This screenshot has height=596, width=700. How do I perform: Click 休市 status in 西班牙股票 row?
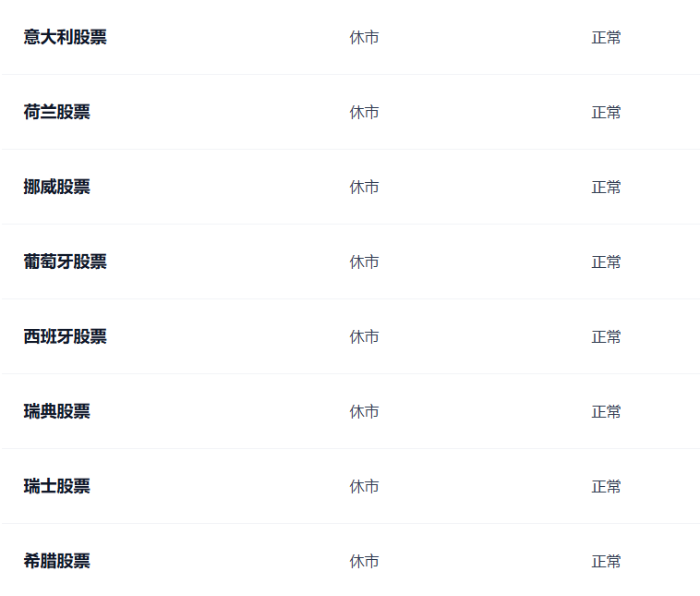[364, 337]
